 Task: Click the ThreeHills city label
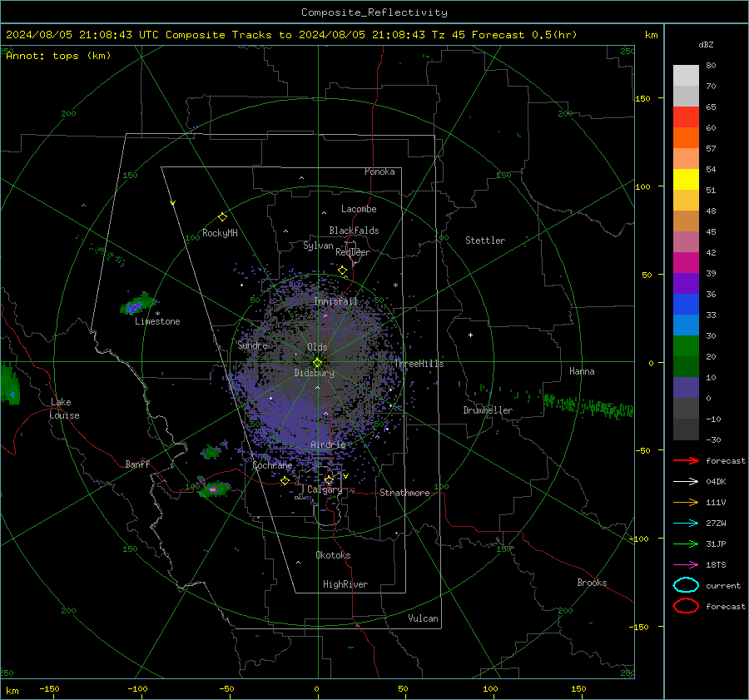419,364
